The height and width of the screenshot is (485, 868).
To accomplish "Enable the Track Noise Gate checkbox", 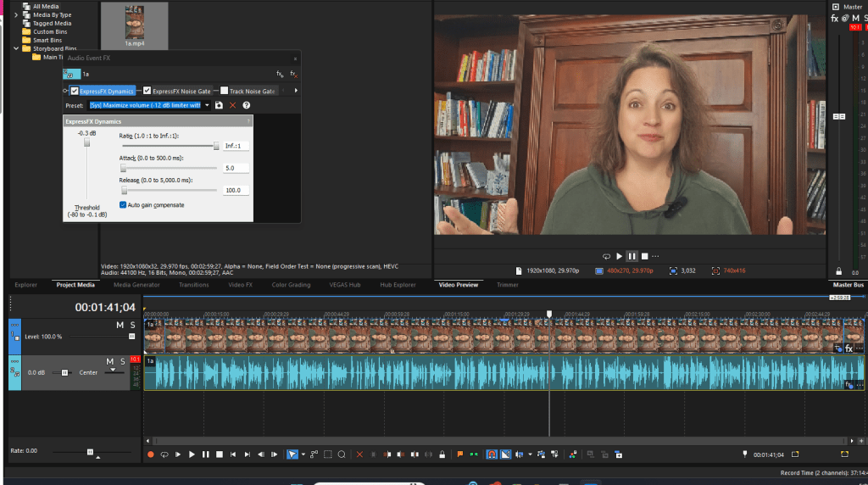I will tap(225, 91).
